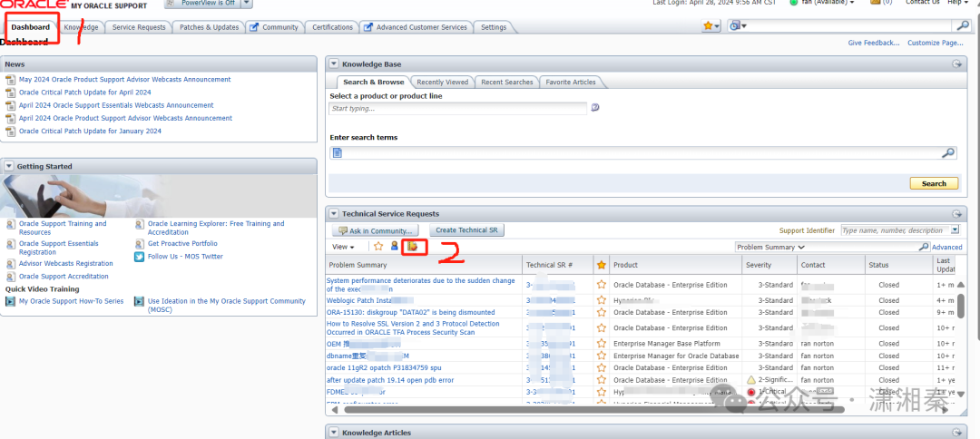Click the red critical severity icon on FDMEE row
The width and height of the screenshot is (980, 439).
(751, 392)
